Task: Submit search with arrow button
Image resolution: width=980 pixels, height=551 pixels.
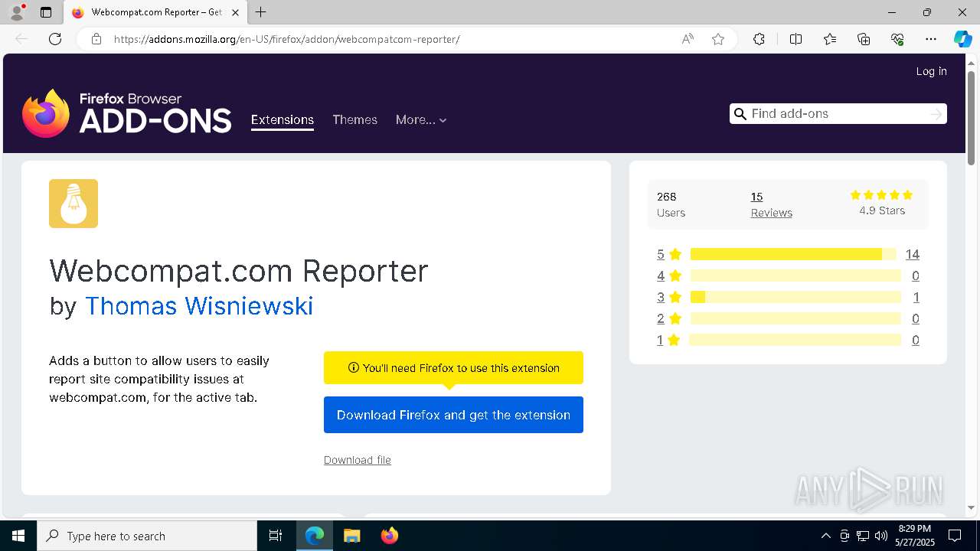Action: [x=936, y=114]
